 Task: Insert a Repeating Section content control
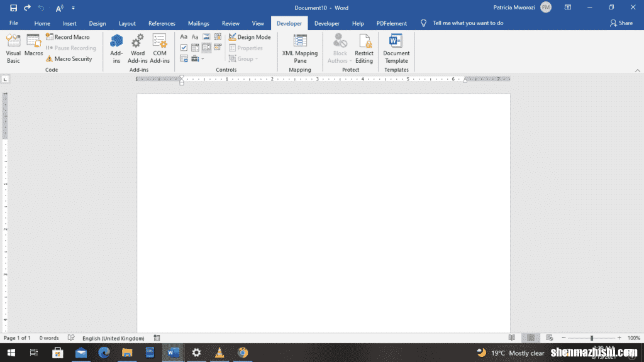[184, 58]
